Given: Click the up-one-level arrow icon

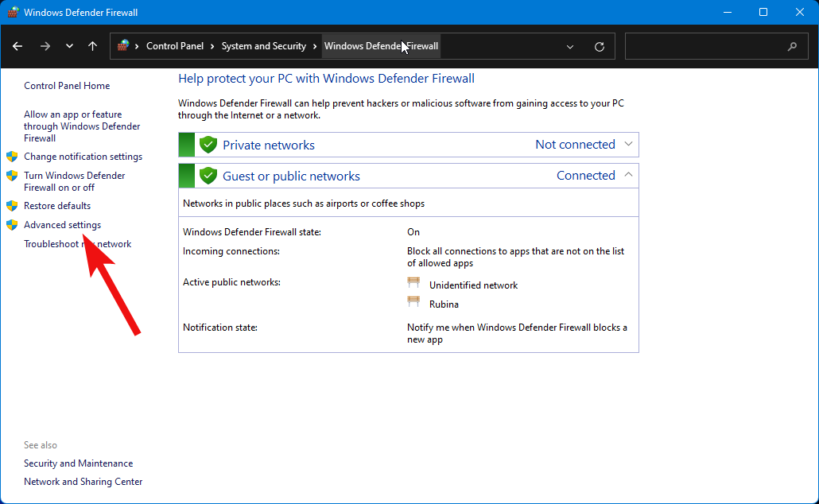Looking at the screenshot, I should [x=92, y=46].
